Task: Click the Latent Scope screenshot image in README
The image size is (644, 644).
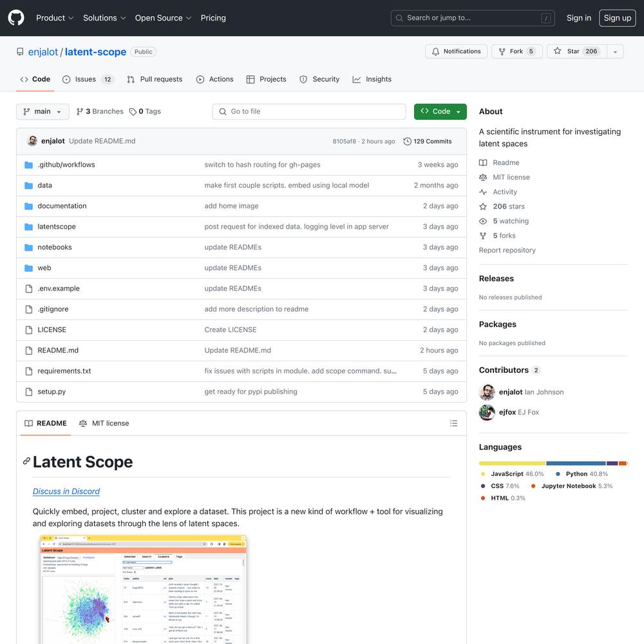Action: [144, 589]
